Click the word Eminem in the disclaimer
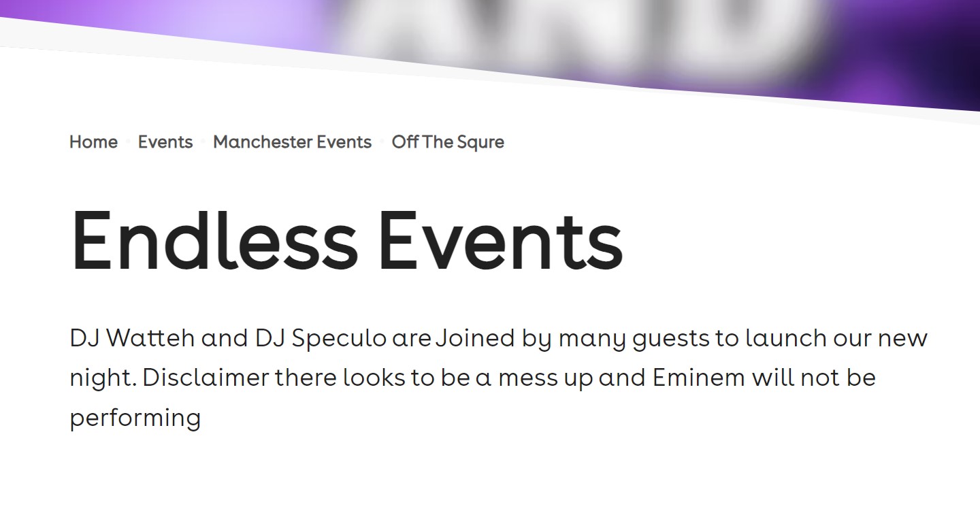 pyautogui.click(x=699, y=377)
